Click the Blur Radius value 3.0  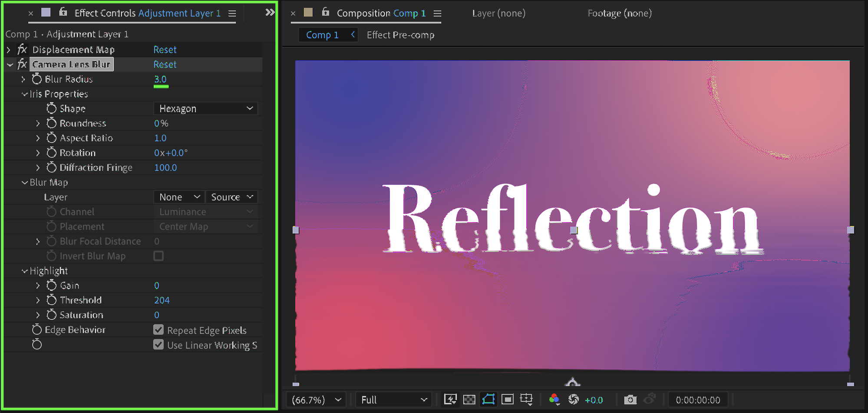coord(160,79)
